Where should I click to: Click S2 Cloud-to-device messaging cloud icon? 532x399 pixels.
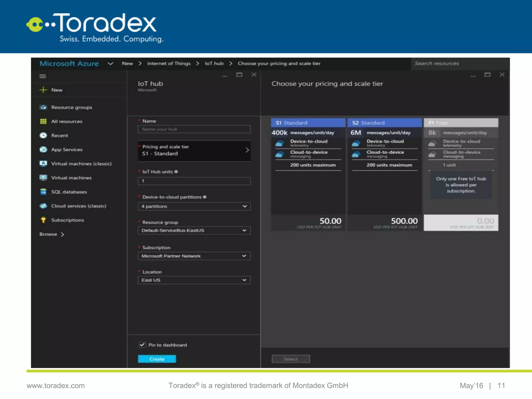(x=356, y=154)
